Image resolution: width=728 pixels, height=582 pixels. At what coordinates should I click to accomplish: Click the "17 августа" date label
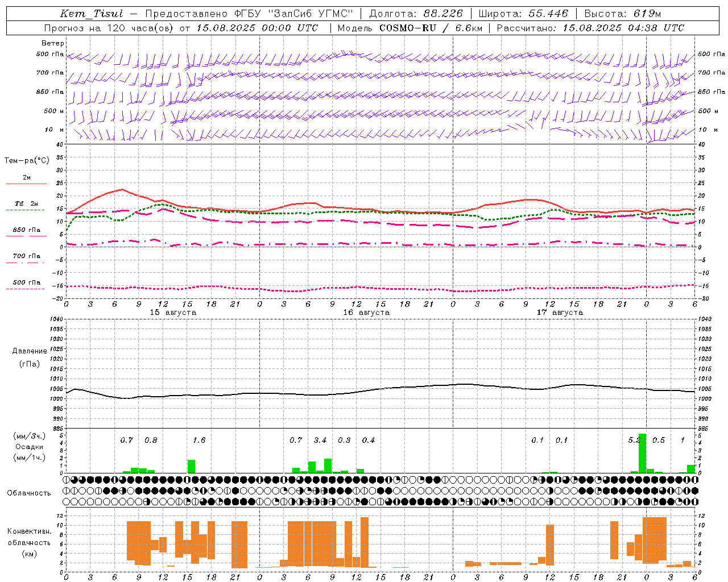tap(560, 313)
